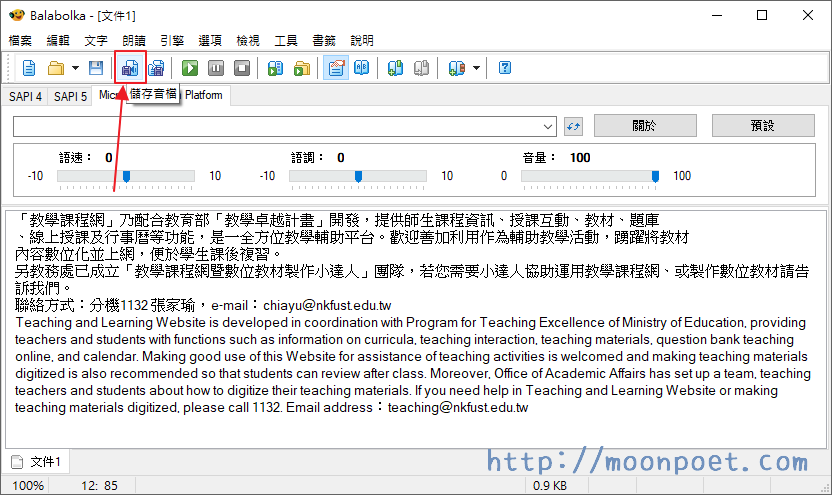832x495 pixels.
Task: Click the 語速 speech rate slider handle
Action: tap(126, 176)
